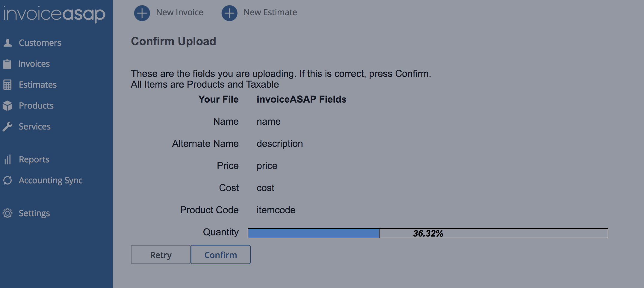Click the Accounting Sync refresh icon

tap(7, 180)
